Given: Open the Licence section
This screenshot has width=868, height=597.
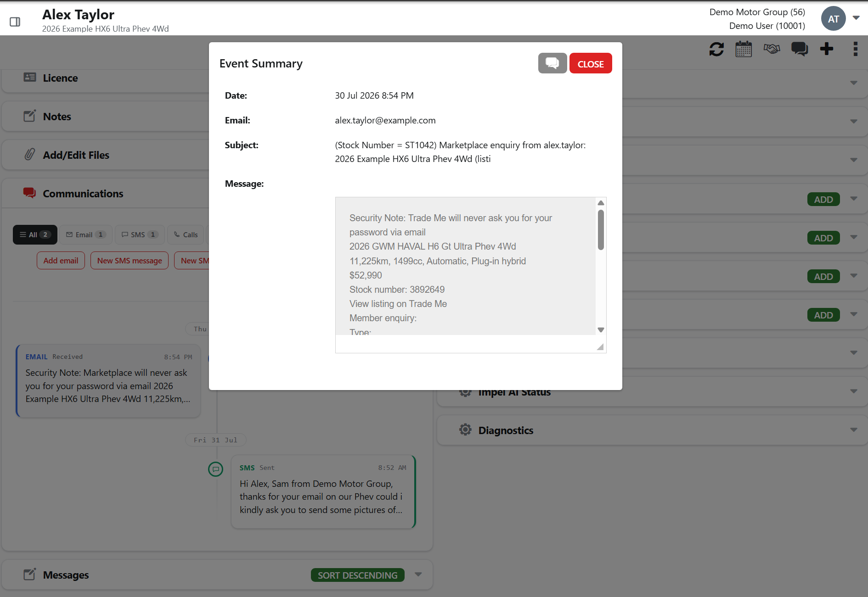Looking at the screenshot, I should tap(60, 78).
